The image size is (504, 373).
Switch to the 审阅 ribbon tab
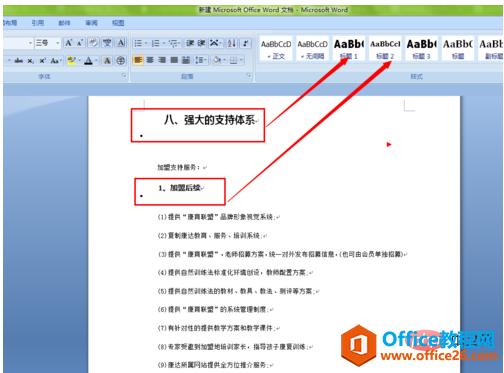91,23
